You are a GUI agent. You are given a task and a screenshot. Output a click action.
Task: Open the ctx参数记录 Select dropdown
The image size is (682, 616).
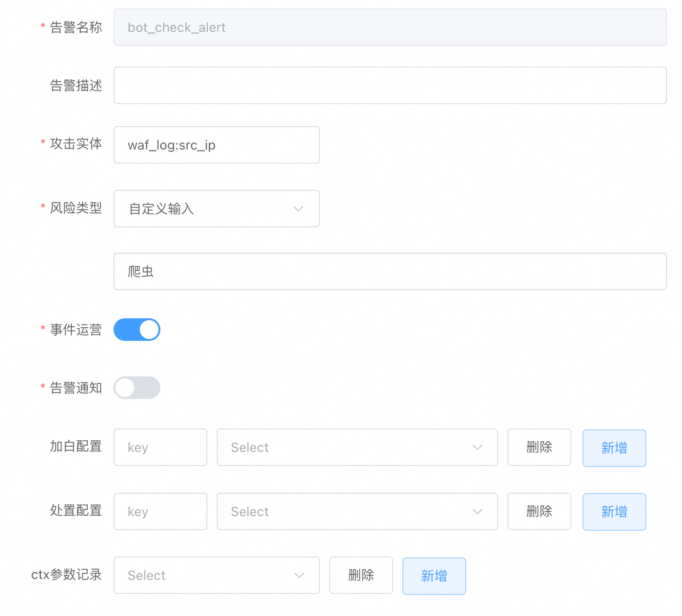tap(216, 575)
